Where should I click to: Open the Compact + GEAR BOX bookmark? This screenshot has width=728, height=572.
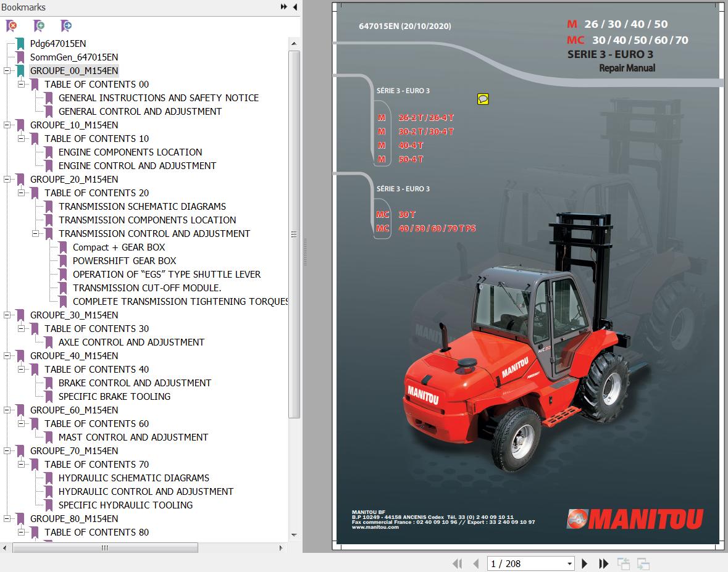[119, 247]
